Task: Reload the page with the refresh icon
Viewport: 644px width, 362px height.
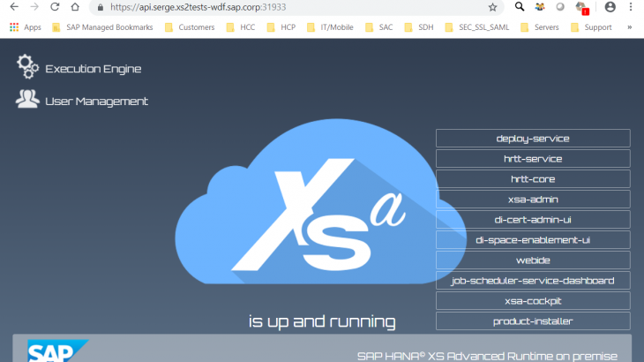Action: point(55,7)
